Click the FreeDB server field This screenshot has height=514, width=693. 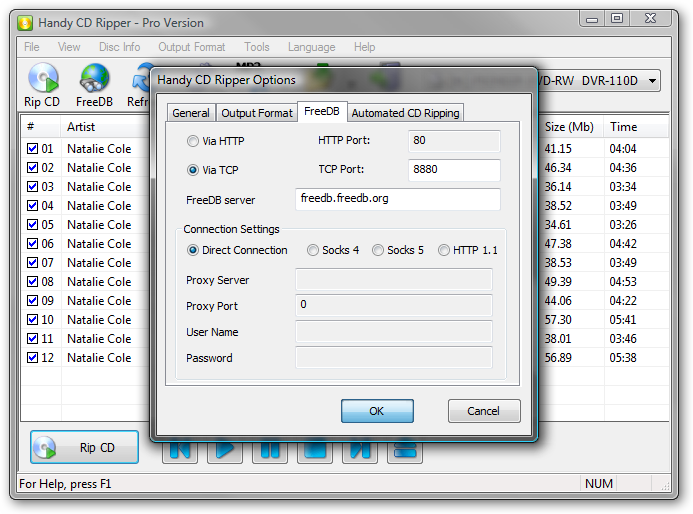point(398,199)
